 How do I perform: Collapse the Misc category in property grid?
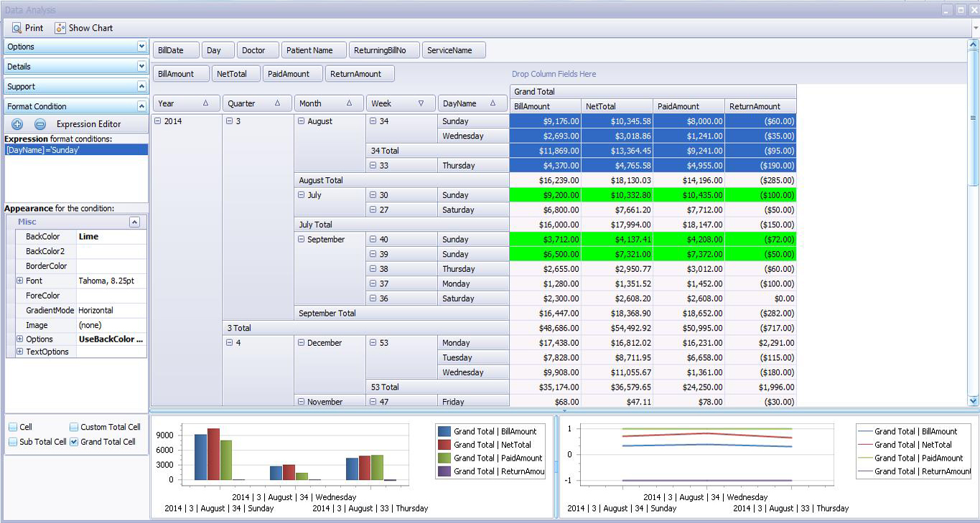click(134, 222)
